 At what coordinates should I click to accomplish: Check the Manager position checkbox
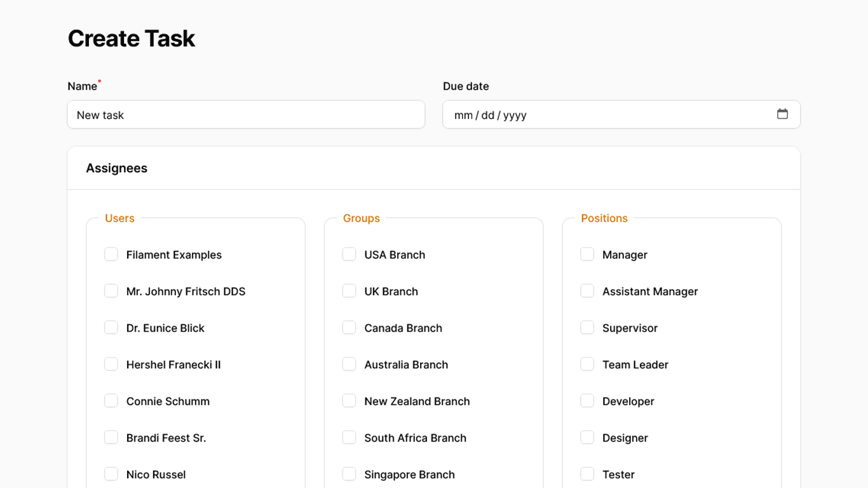point(587,254)
